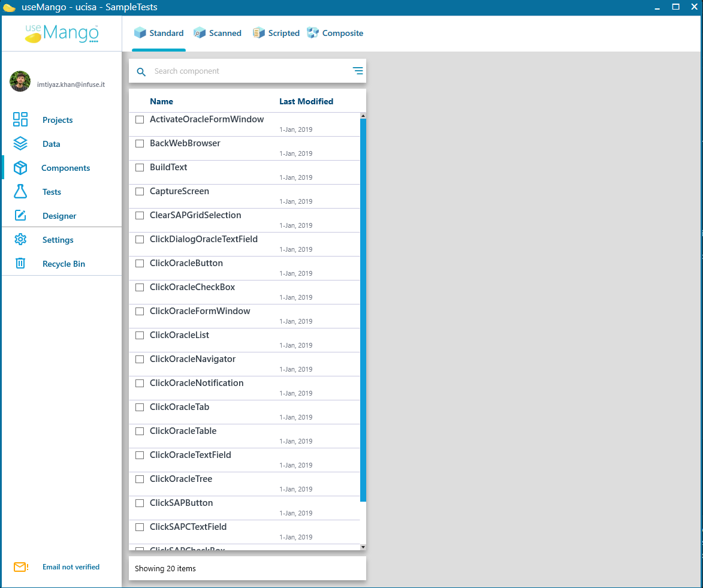
Task: Focus the Search component field
Action: click(248, 71)
